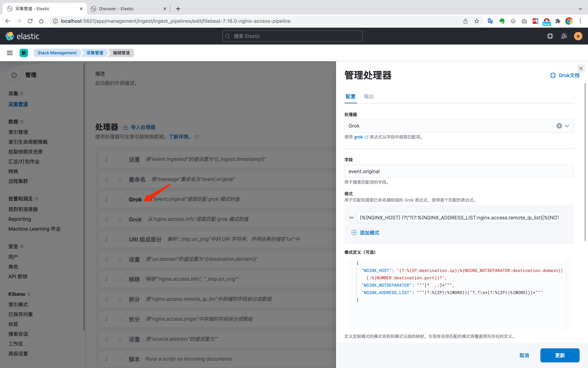Image resolution: width=588 pixels, height=368 pixels.
Task: Click the elastic logo
Action: (22, 36)
